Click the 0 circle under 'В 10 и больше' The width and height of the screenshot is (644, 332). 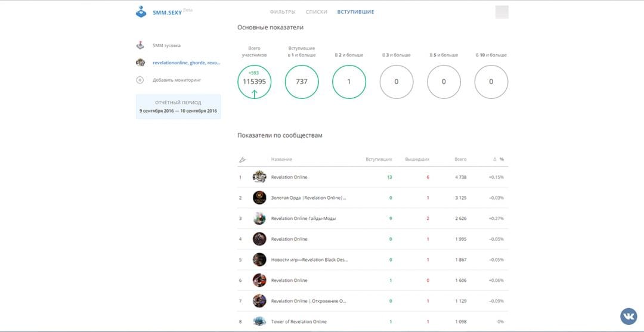pyautogui.click(x=491, y=82)
